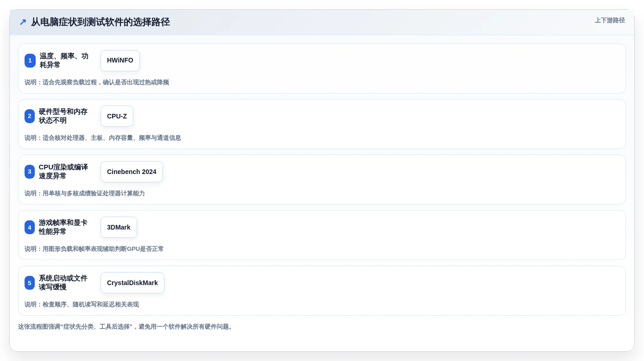The width and height of the screenshot is (644, 361).
Task: Click the note about 图形负载和帧率表现
Action: click(94, 249)
